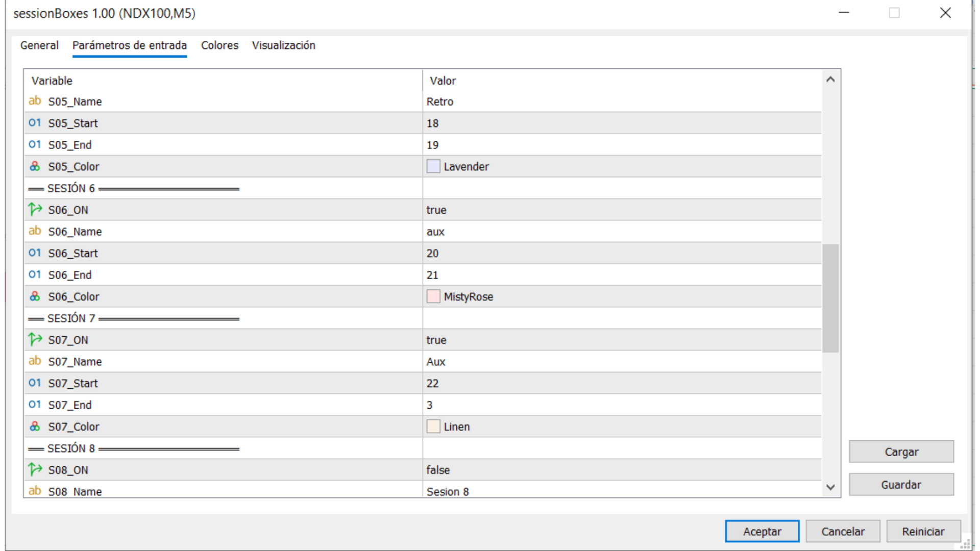Toggle the S07_ON true value
The image size is (980, 551).
[x=436, y=340]
